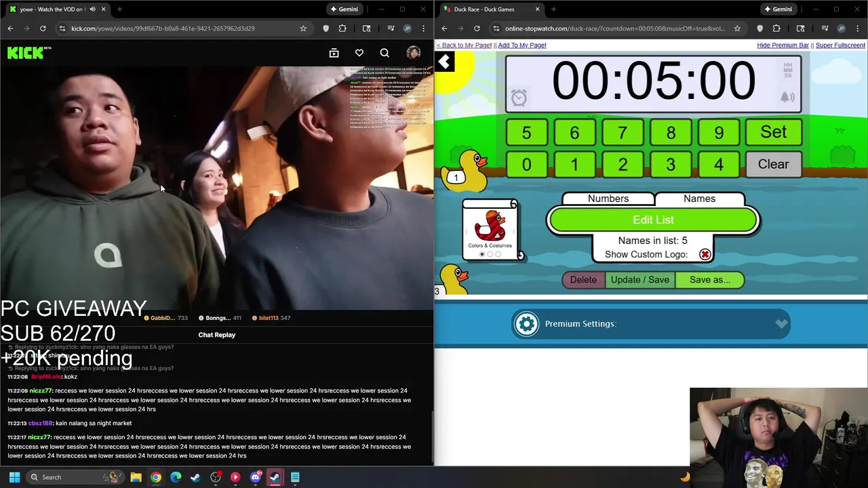Open Premium Settings gear icon

coord(526,324)
